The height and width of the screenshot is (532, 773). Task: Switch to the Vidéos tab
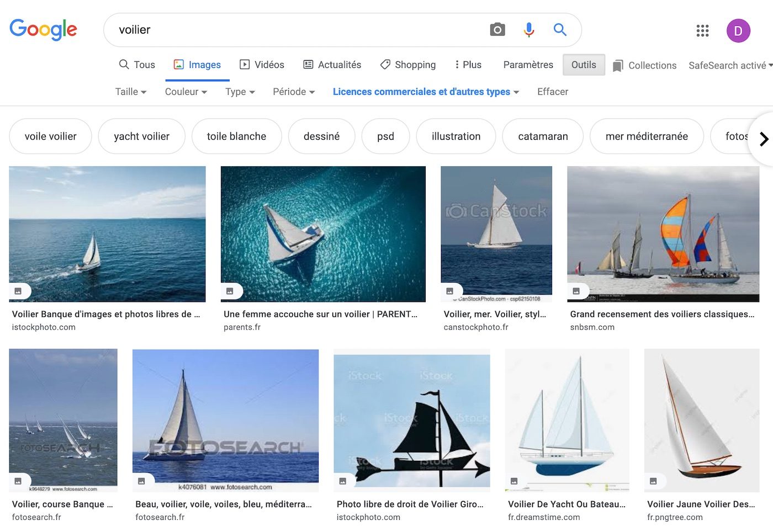(262, 65)
